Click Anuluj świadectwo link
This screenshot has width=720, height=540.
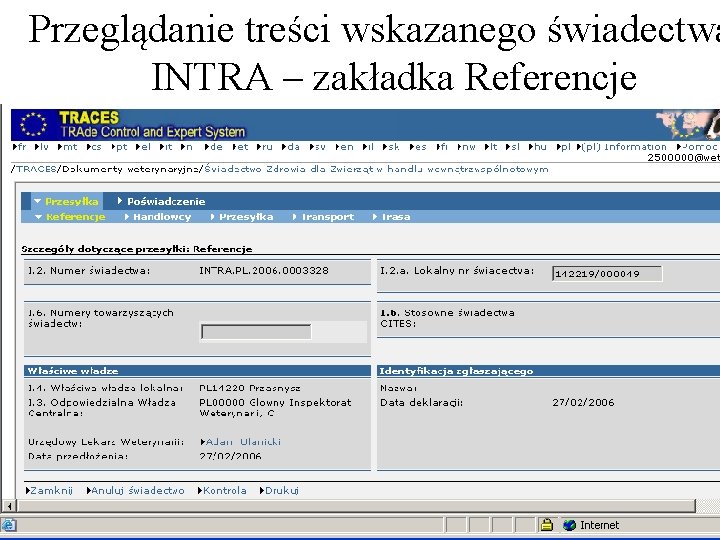[135, 490]
